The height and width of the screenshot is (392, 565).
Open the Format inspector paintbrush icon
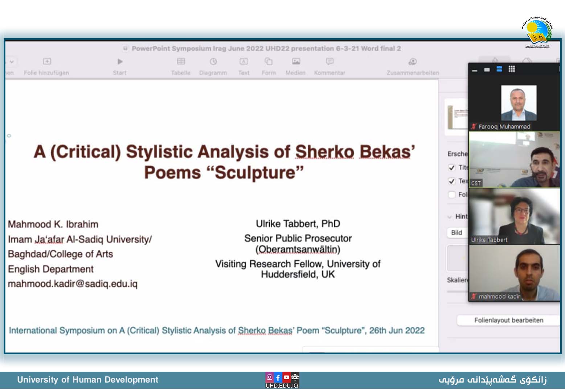[x=495, y=60]
